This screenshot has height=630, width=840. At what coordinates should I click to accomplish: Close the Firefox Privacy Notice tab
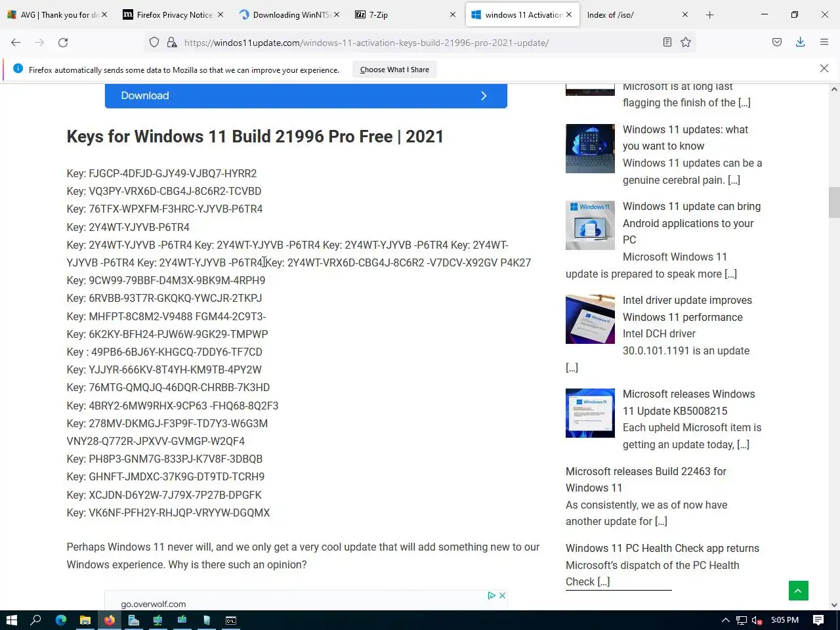(x=220, y=14)
